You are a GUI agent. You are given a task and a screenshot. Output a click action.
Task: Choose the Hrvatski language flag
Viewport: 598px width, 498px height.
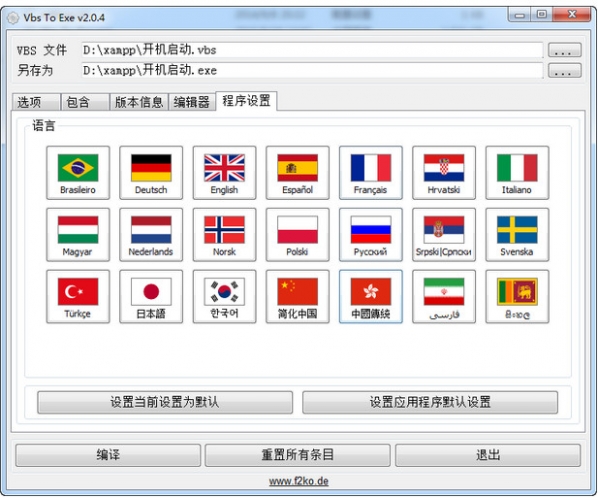tap(444, 173)
